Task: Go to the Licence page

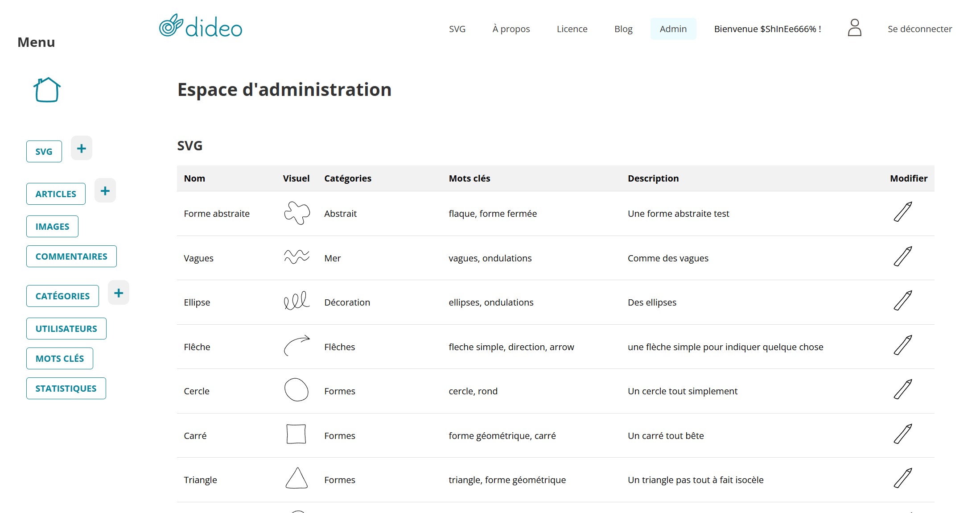Action: point(572,29)
